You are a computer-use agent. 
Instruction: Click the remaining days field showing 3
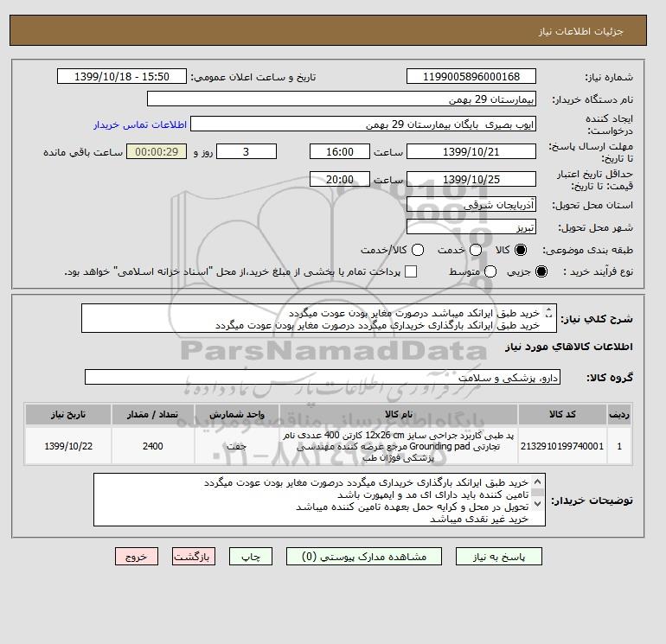(247, 151)
